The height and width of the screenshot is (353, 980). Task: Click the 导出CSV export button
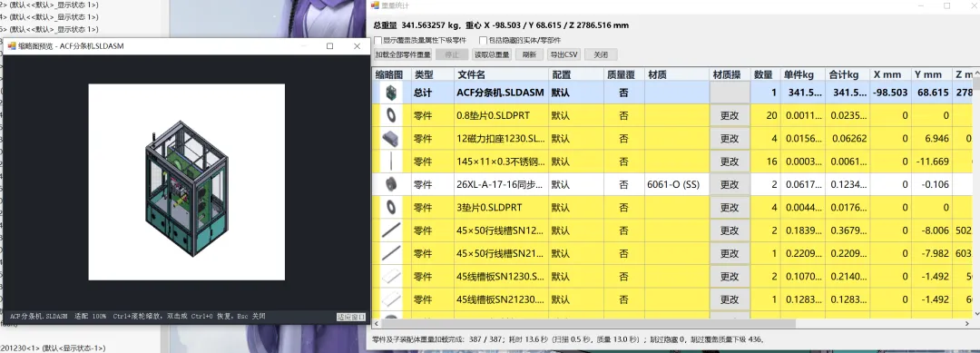click(x=563, y=54)
